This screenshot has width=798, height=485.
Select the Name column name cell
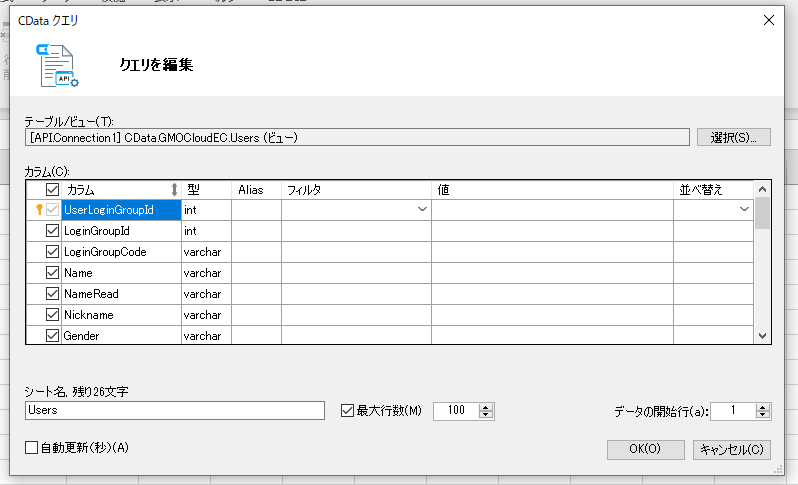pyautogui.click(x=121, y=273)
